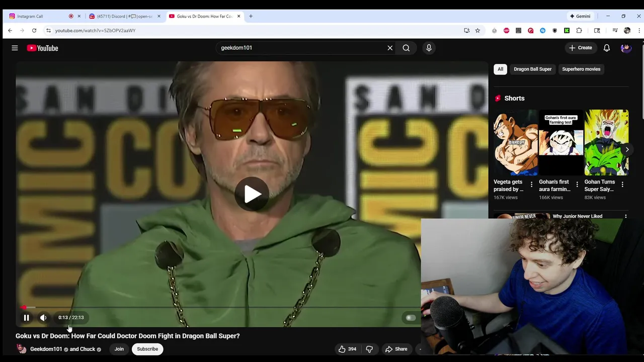The height and width of the screenshot is (362, 644).
Task: Show next Shorts with arrow
Action: click(627, 149)
